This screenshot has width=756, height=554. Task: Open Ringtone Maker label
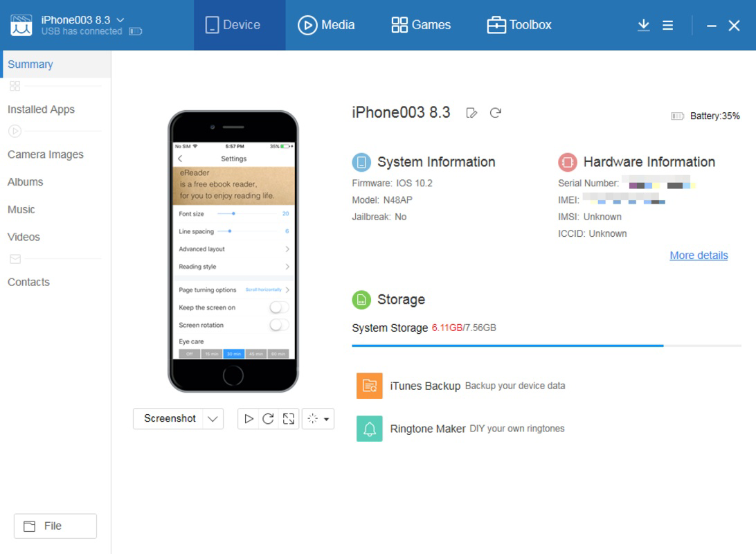click(428, 429)
